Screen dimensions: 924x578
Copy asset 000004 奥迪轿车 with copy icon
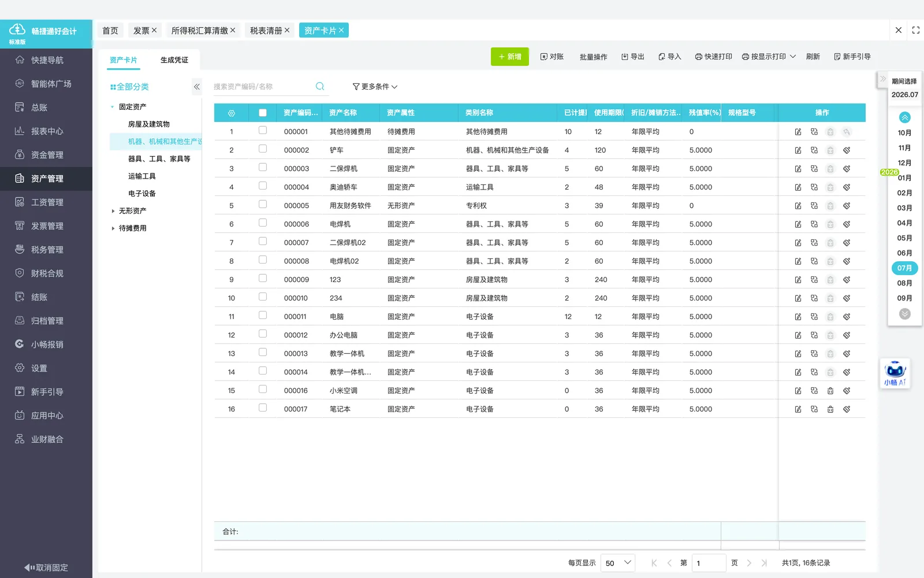tap(814, 187)
